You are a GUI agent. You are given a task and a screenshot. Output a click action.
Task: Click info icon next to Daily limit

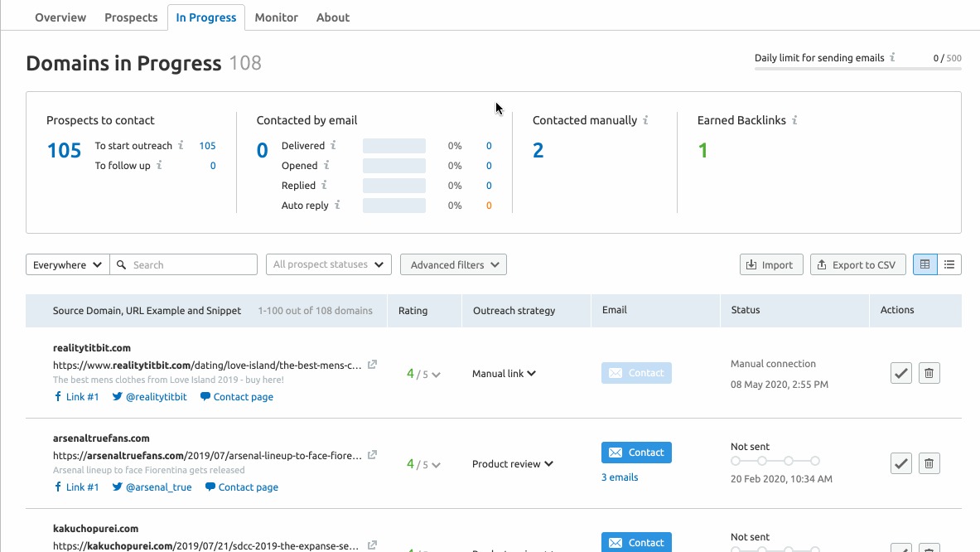click(x=892, y=57)
